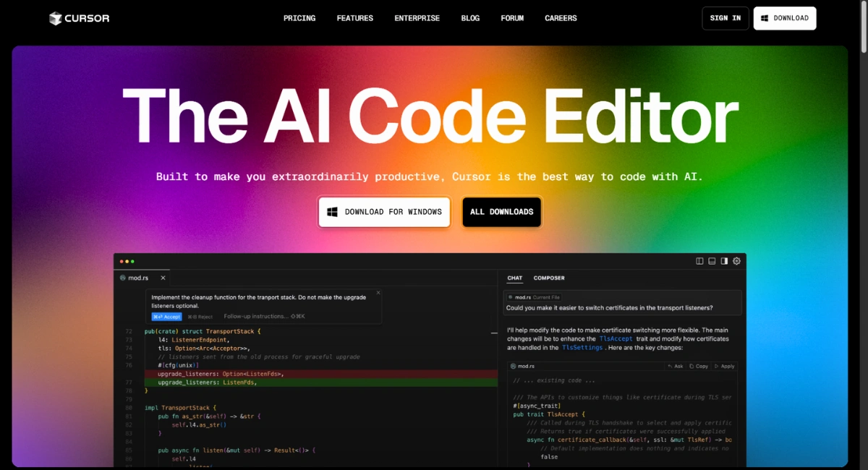Open the Features menu item

coord(355,18)
